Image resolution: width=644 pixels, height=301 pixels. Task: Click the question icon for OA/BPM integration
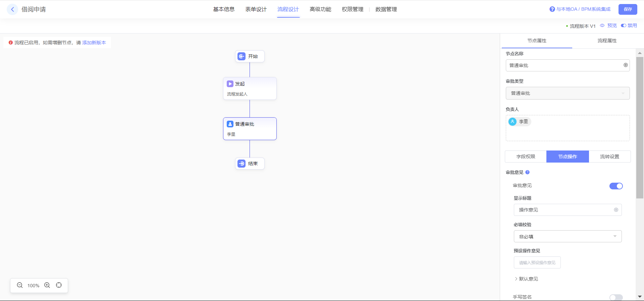tap(552, 9)
